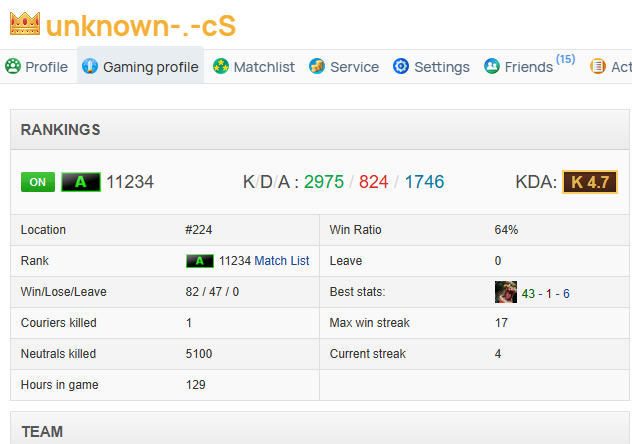This screenshot has height=444, width=632.
Task: Click the Hours in game label
Action: 60,385
